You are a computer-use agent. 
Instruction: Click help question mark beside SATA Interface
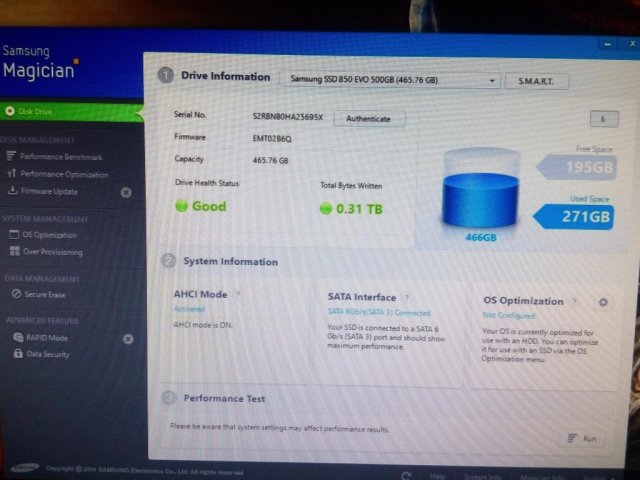point(406,298)
